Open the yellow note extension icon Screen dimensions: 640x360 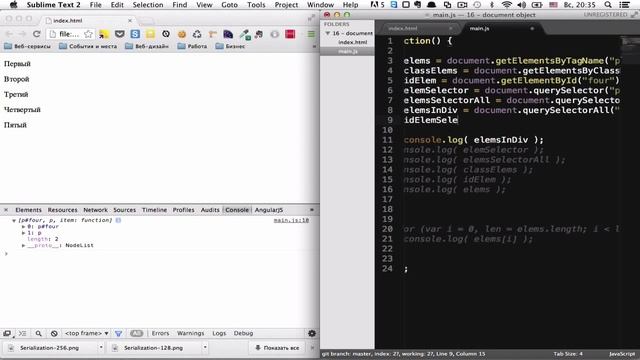pos(151,34)
